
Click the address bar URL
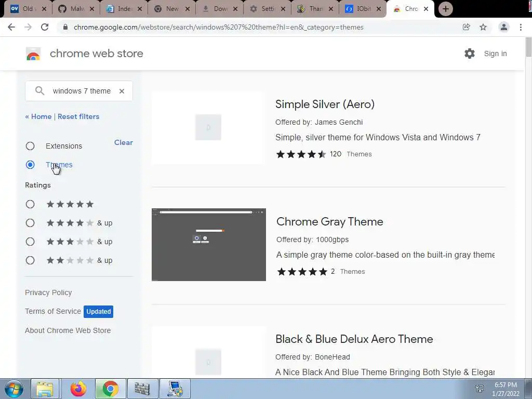[219, 27]
